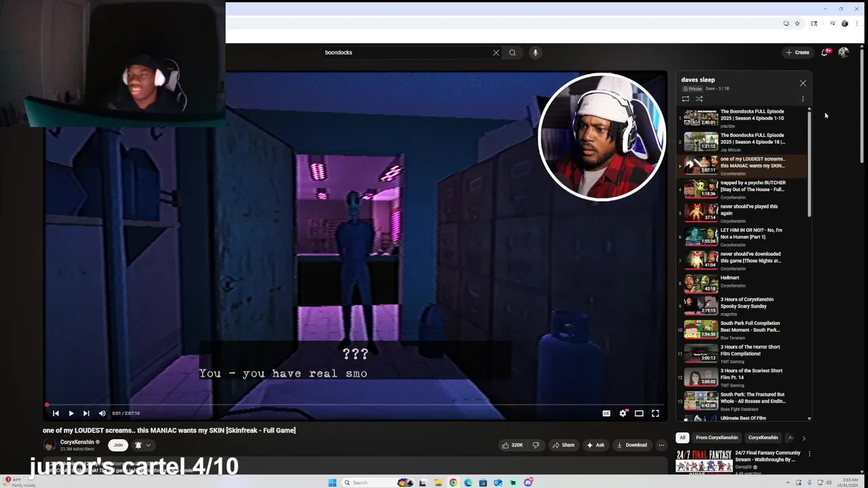Viewport: 868px width, 488px height.
Task: Click the Join membership button
Action: 118,445
